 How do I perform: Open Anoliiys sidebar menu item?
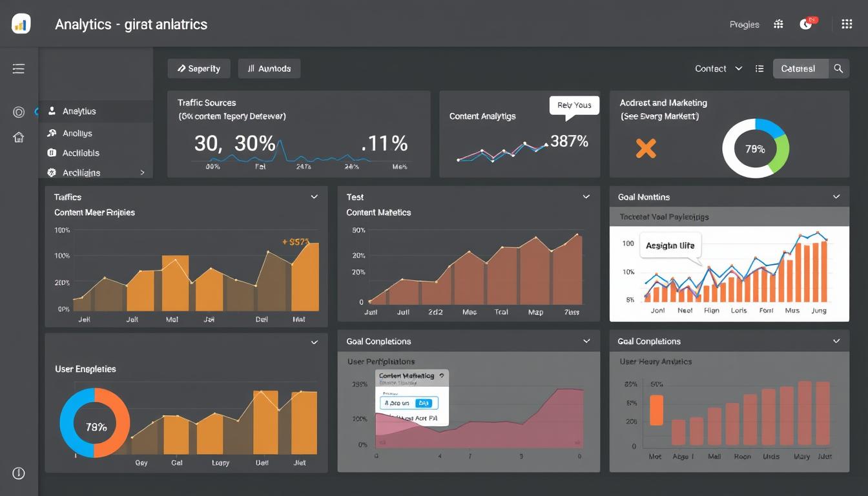click(96, 133)
